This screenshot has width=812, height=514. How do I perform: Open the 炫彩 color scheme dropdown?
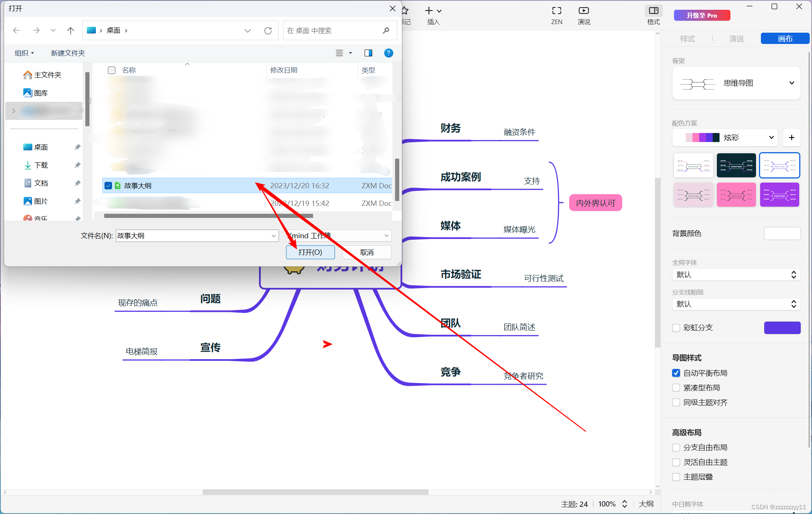[x=771, y=138]
